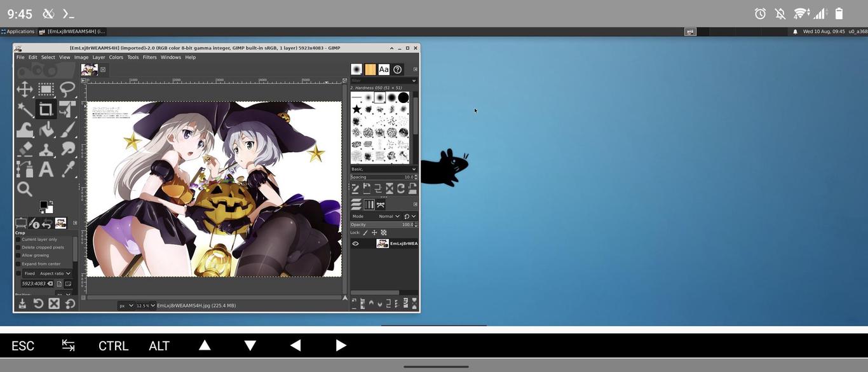The height and width of the screenshot is (372, 868).
Task: Select the Clone tool
Action: pos(46,149)
